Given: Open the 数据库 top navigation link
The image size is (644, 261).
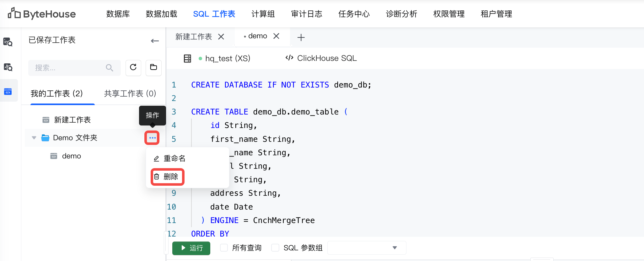Looking at the screenshot, I should (x=118, y=14).
